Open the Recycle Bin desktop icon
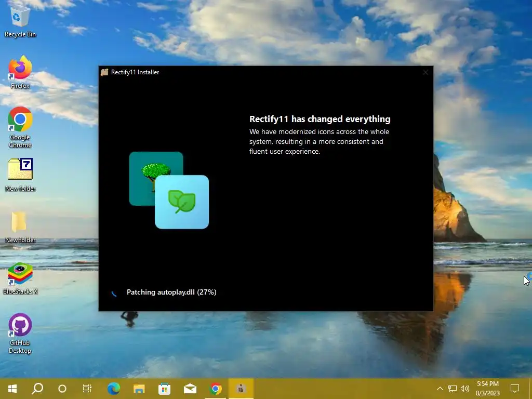 20,21
